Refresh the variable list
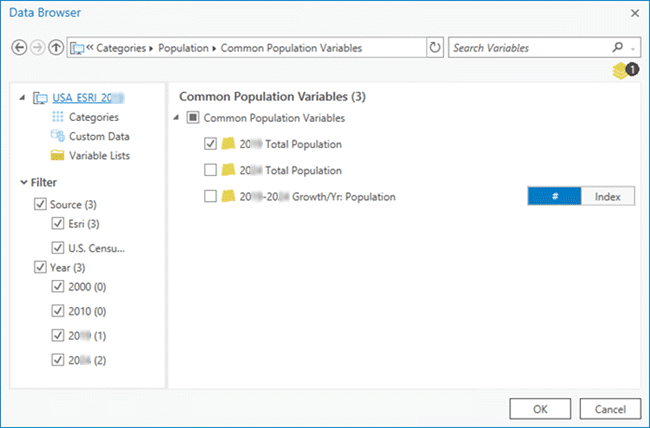The height and width of the screenshot is (428, 650). [x=434, y=47]
